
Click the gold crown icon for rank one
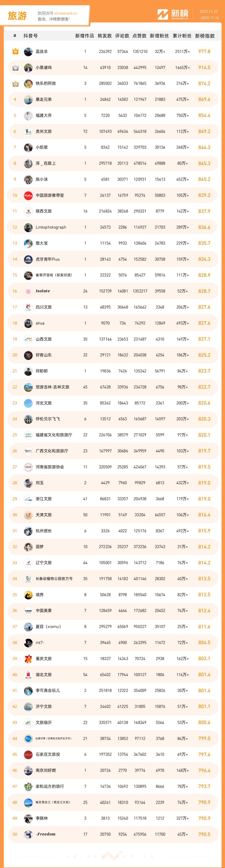(x=15, y=52)
